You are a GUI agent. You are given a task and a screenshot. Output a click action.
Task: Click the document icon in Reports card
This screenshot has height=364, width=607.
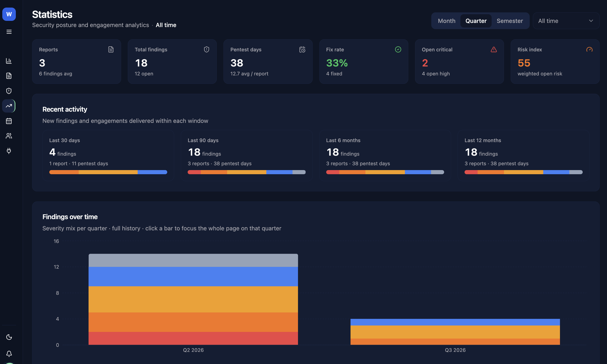111,50
